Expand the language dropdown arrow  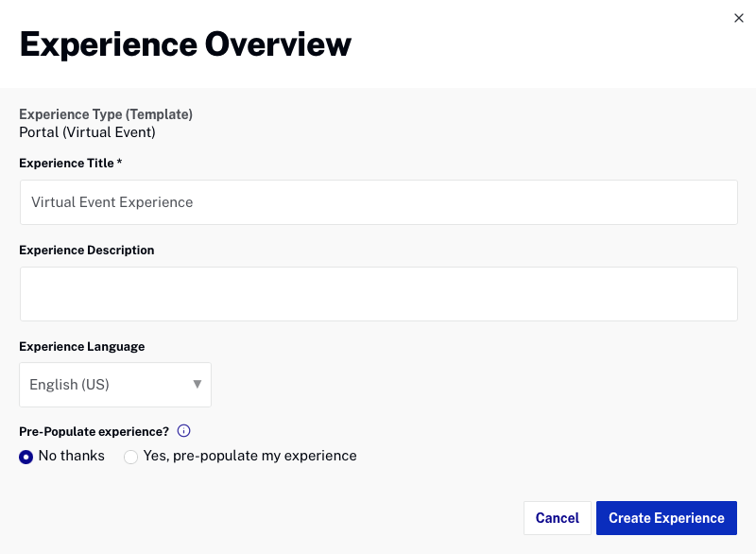click(x=197, y=384)
